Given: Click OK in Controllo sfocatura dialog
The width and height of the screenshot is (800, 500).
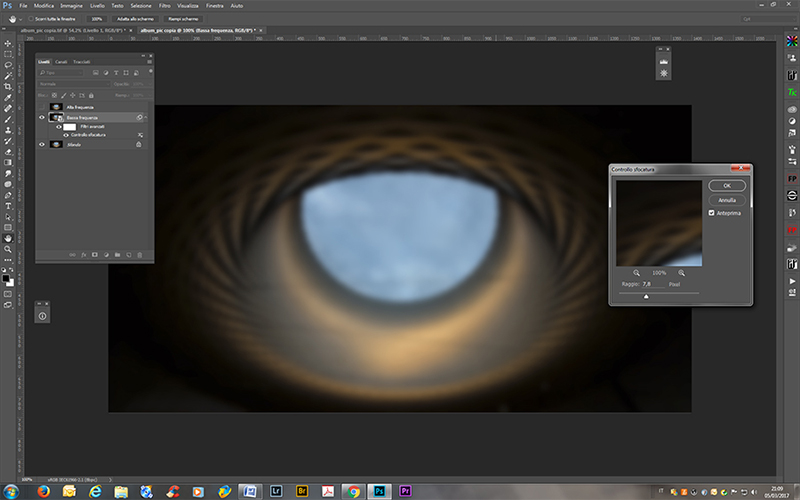Looking at the screenshot, I should (x=726, y=186).
